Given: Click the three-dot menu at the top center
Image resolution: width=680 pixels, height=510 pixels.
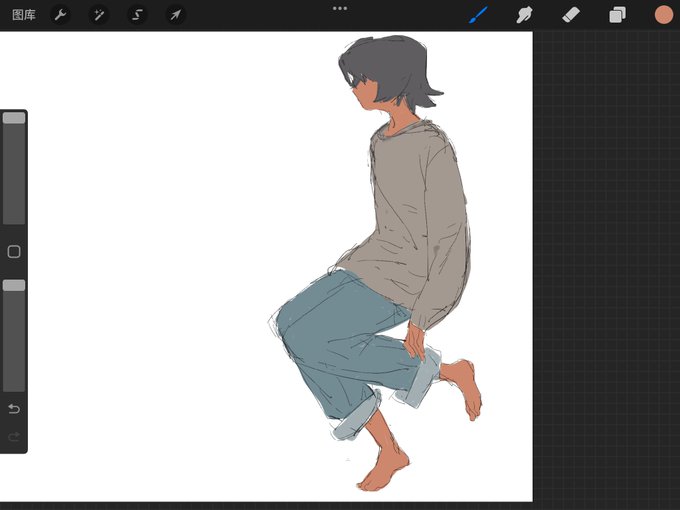Looking at the screenshot, I should point(340,8).
